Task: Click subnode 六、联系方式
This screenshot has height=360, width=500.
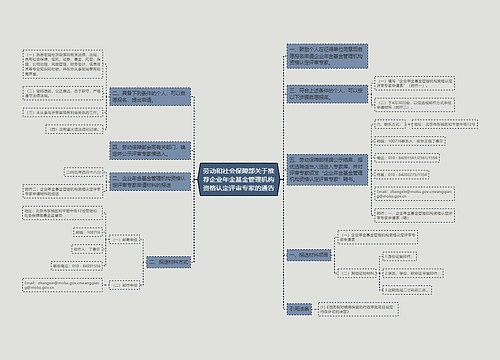Action: pos(390,124)
